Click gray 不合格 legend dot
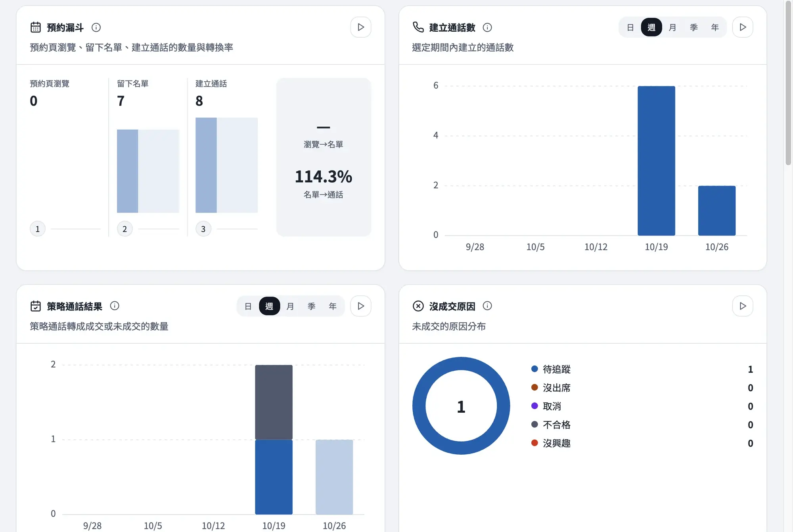The height and width of the screenshot is (532, 793). 534,424
